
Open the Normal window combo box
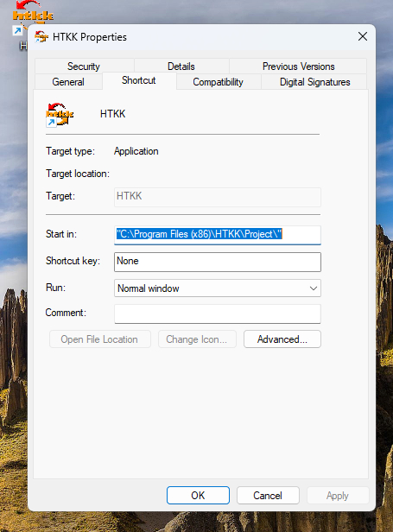pos(218,288)
